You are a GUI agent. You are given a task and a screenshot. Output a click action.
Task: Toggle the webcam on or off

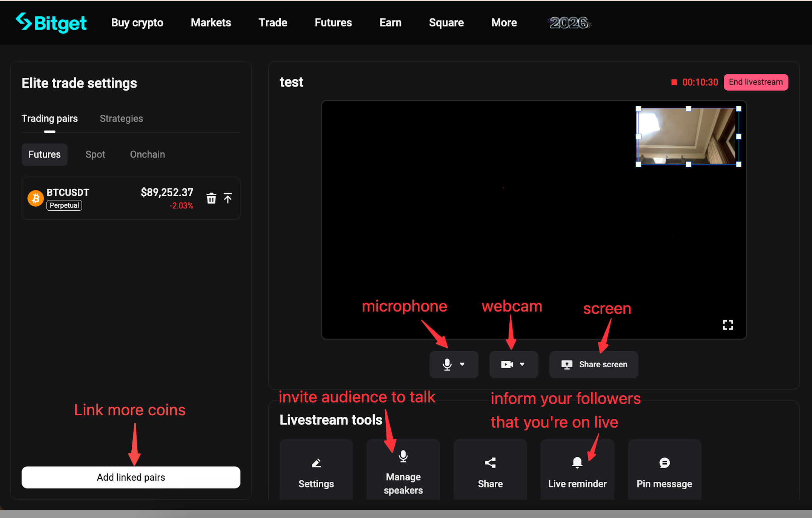click(507, 364)
